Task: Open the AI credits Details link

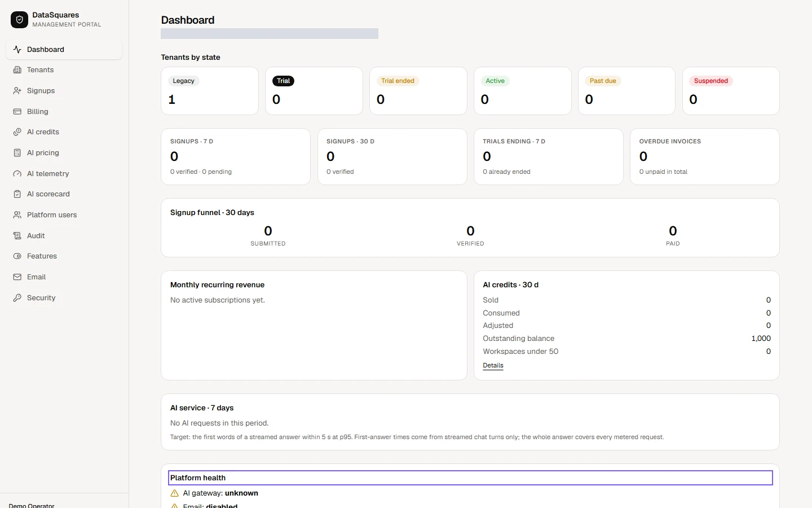Action: tap(493, 366)
